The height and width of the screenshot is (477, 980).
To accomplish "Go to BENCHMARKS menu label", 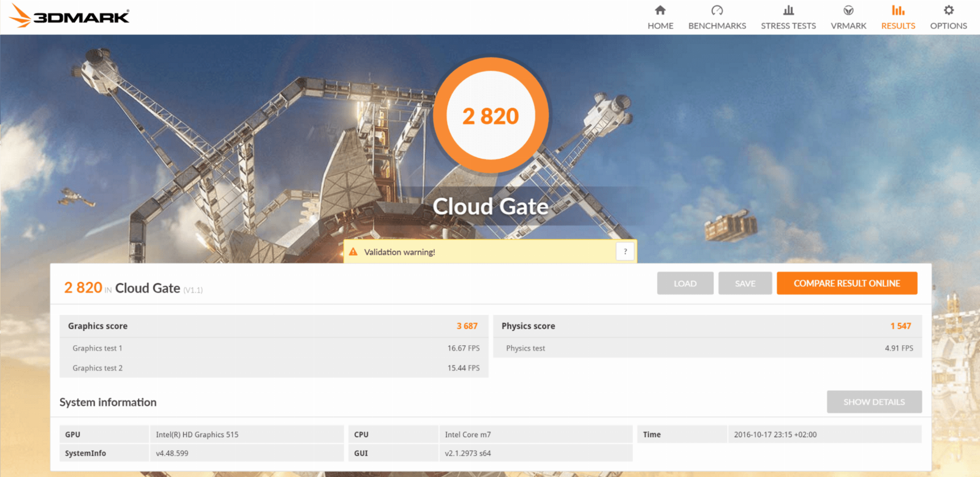I will pos(717,26).
